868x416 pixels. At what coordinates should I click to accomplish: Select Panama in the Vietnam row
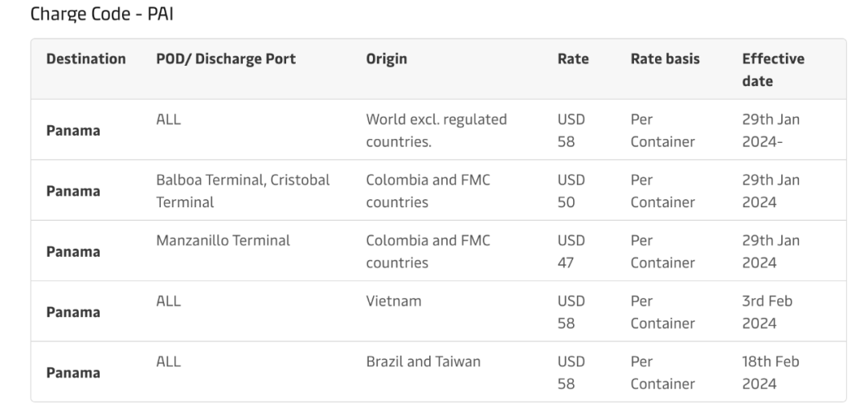pyautogui.click(x=73, y=312)
